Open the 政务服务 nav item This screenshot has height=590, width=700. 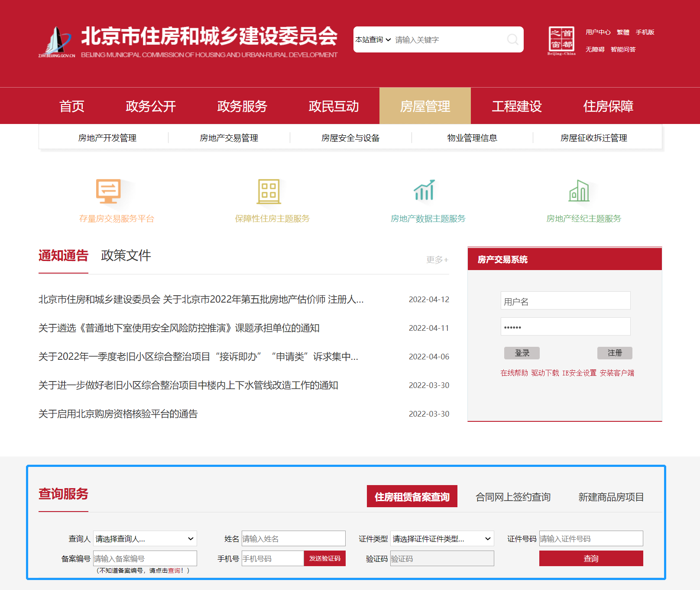coord(242,106)
